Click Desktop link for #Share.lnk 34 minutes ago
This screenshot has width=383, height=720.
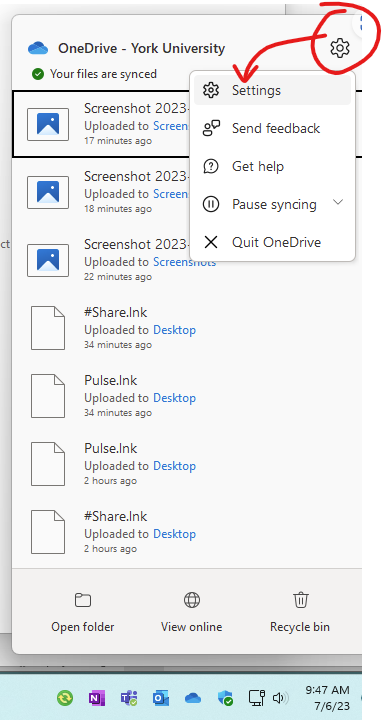tap(175, 330)
